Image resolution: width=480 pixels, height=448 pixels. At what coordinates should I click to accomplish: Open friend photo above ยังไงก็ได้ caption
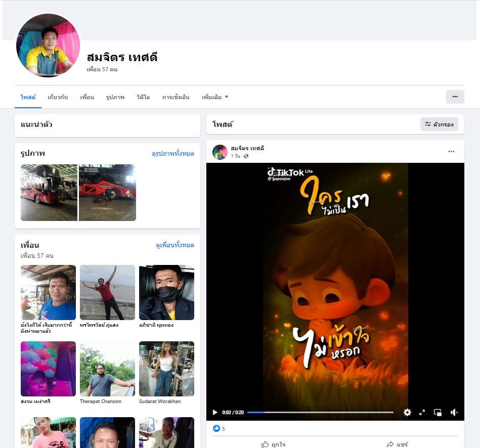[x=48, y=292]
